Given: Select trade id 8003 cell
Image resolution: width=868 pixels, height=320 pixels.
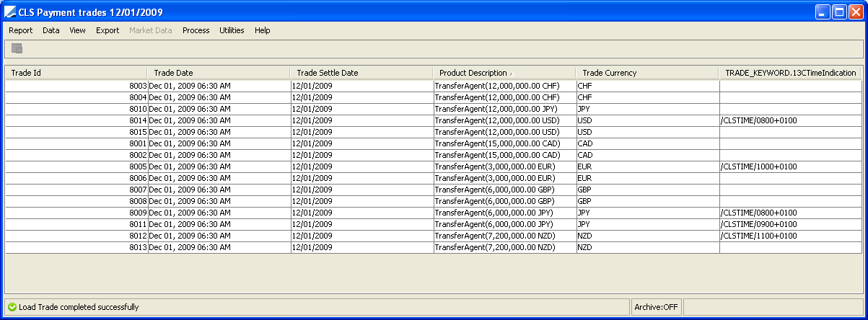Looking at the screenshot, I should point(76,86).
